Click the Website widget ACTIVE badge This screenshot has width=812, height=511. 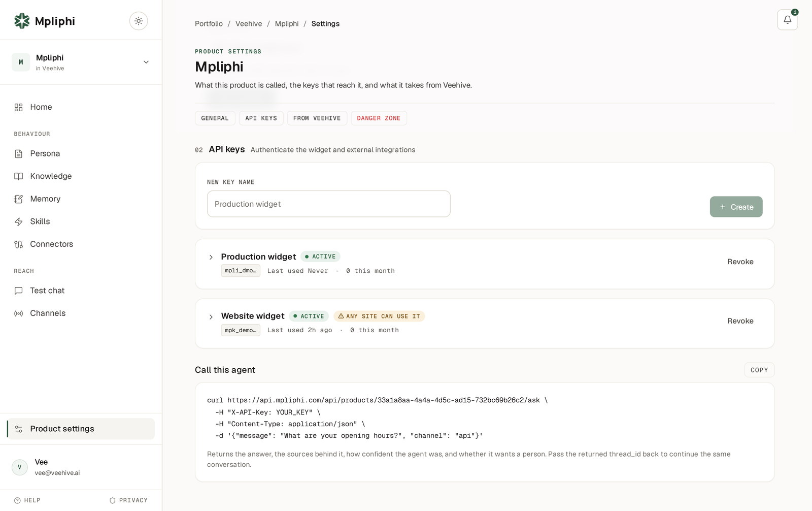tap(309, 316)
